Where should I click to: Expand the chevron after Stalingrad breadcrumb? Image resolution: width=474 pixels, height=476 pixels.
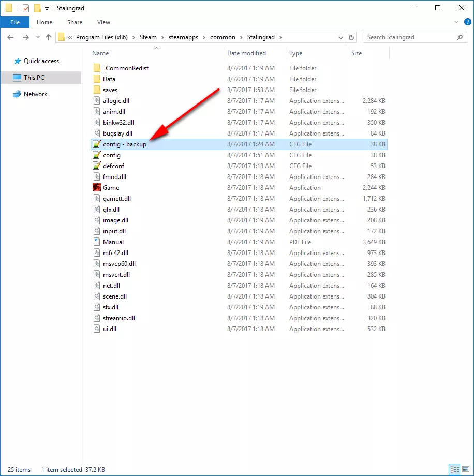tap(280, 37)
